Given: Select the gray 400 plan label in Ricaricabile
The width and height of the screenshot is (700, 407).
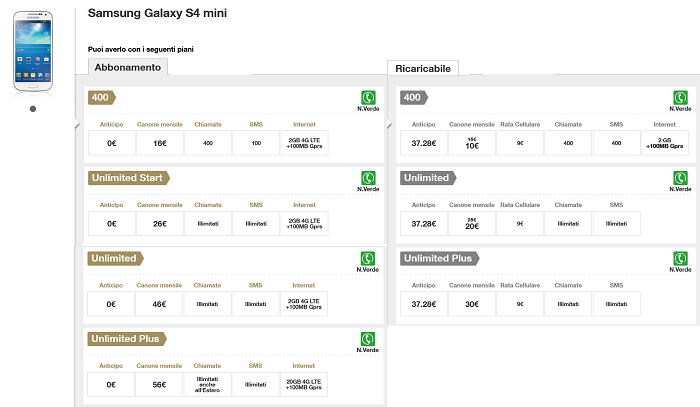Looking at the screenshot, I should (x=414, y=97).
